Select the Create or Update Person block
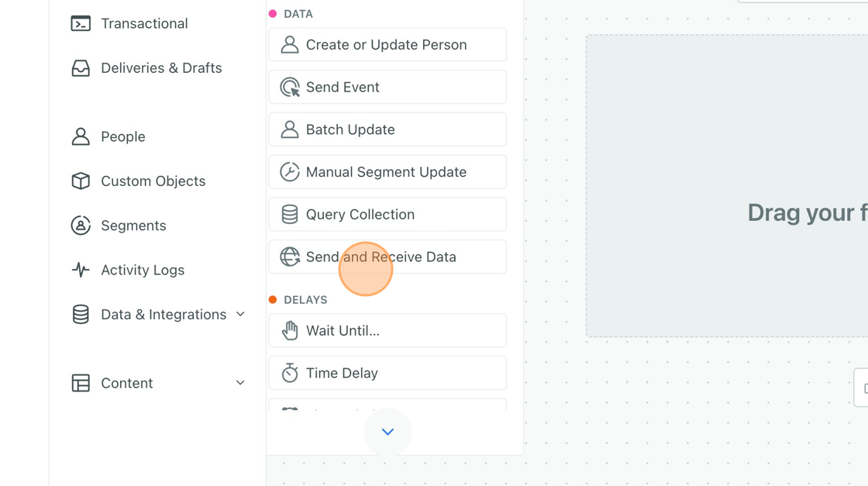The image size is (868, 486). [x=387, y=44]
